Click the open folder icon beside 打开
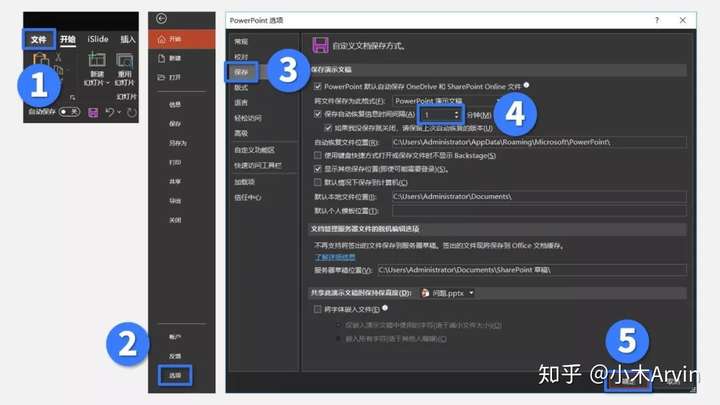Viewport: 720px width, 405px height. (x=161, y=77)
